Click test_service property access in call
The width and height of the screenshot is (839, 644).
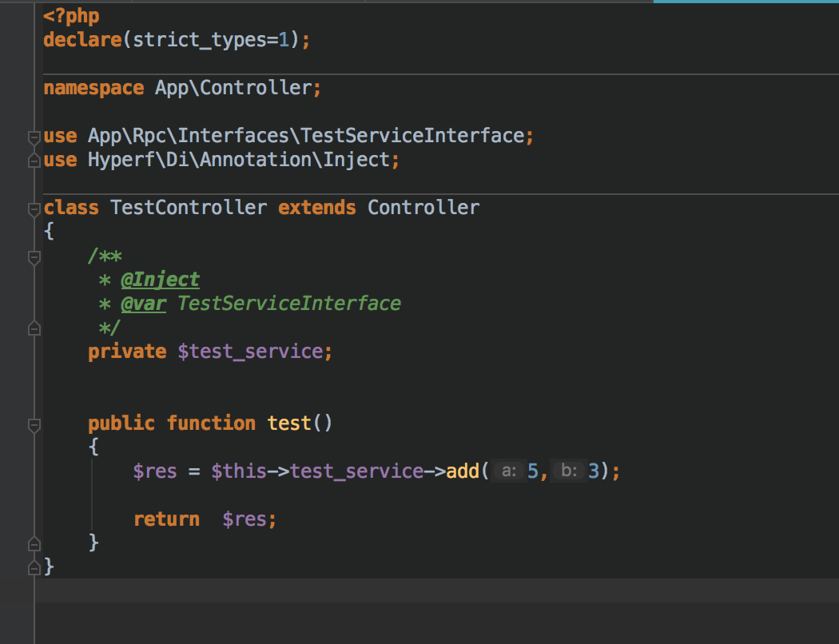coord(356,471)
